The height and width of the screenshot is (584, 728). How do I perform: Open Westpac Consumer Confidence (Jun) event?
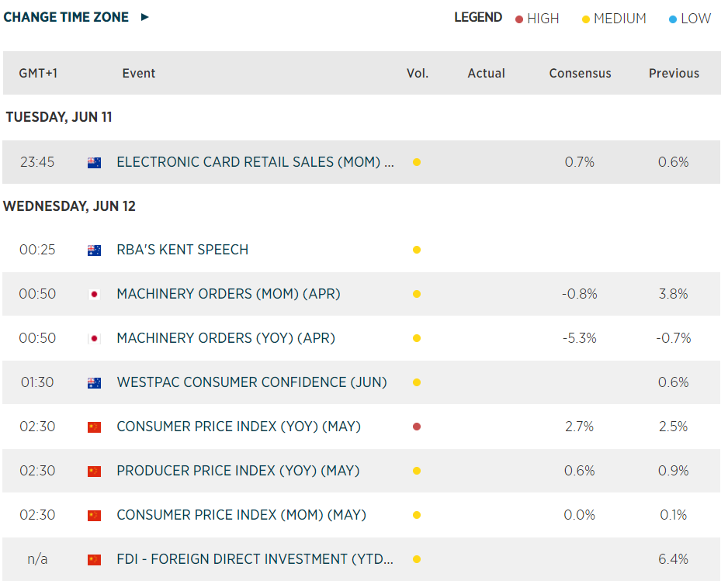[251, 382]
